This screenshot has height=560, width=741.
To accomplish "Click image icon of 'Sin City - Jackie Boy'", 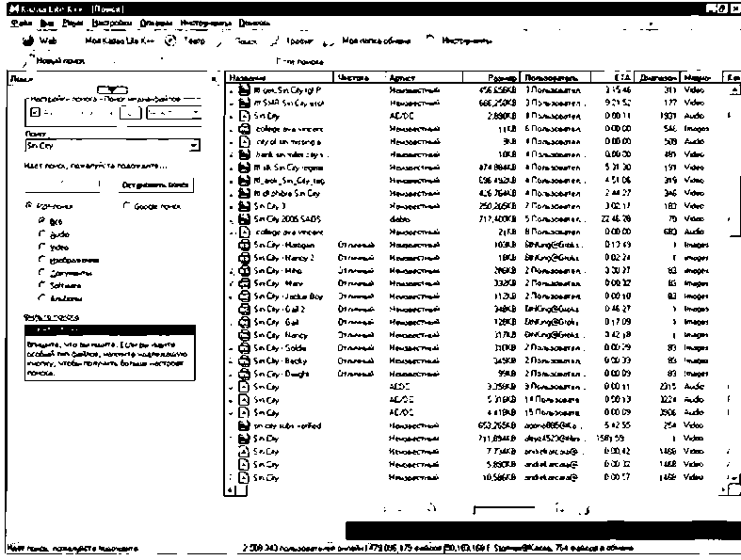I will (244, 296).
